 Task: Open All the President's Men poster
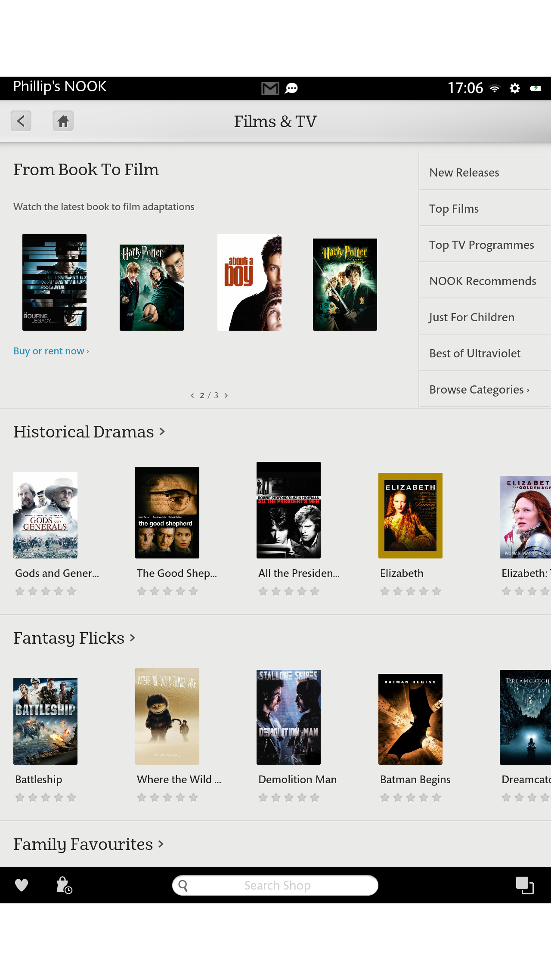tap(288, 510)
